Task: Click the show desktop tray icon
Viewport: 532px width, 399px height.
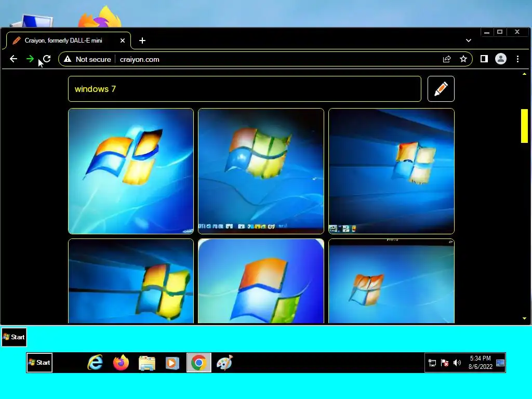Action: click(x=500, y=363)
